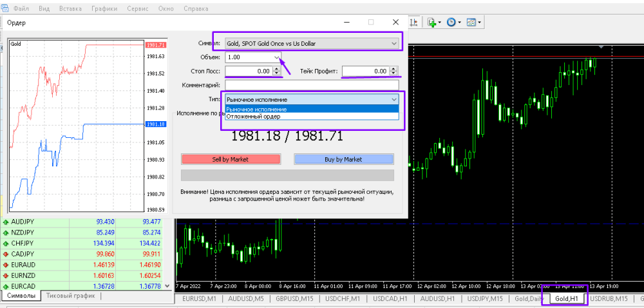The height and width of the screenshot is (308, 644).
Task: Close the Ордер dialog
Action: [395, 22]
